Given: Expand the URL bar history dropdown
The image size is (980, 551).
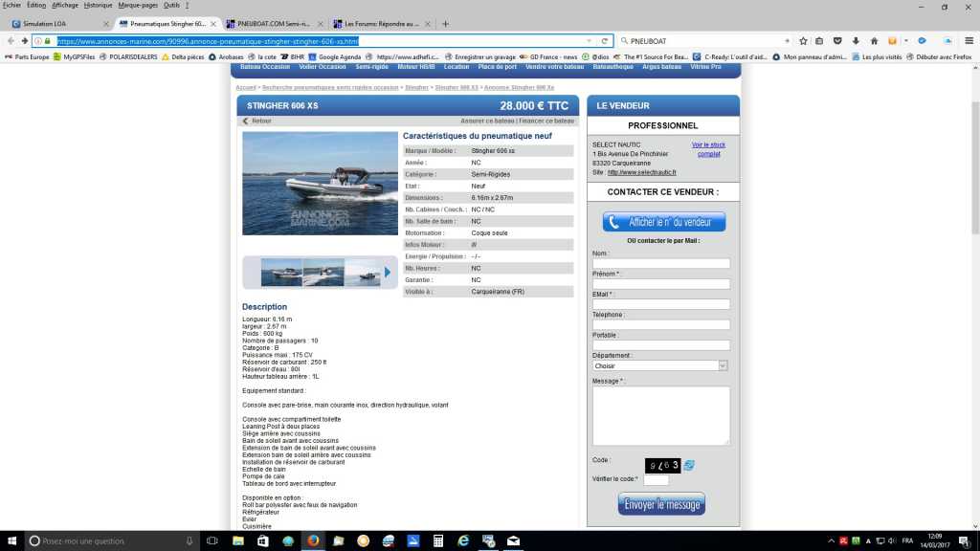Looking at the screenshot, I should pos(590,41).
